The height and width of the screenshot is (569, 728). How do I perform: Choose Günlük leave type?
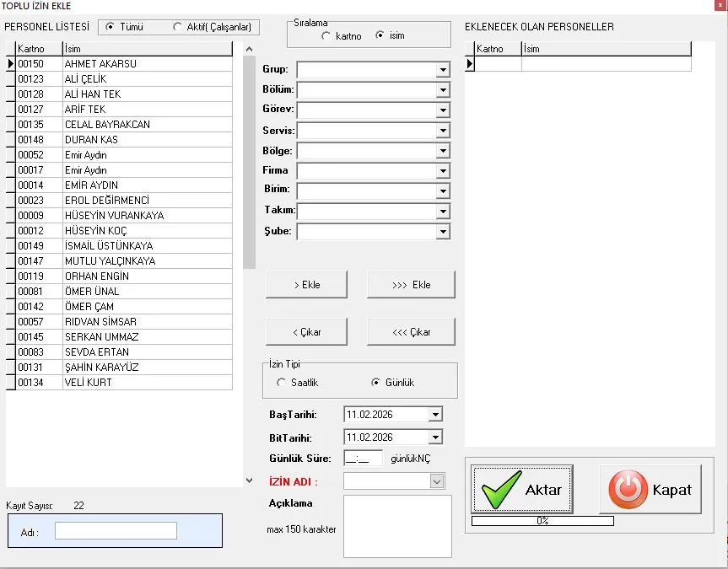click(376, 383)
